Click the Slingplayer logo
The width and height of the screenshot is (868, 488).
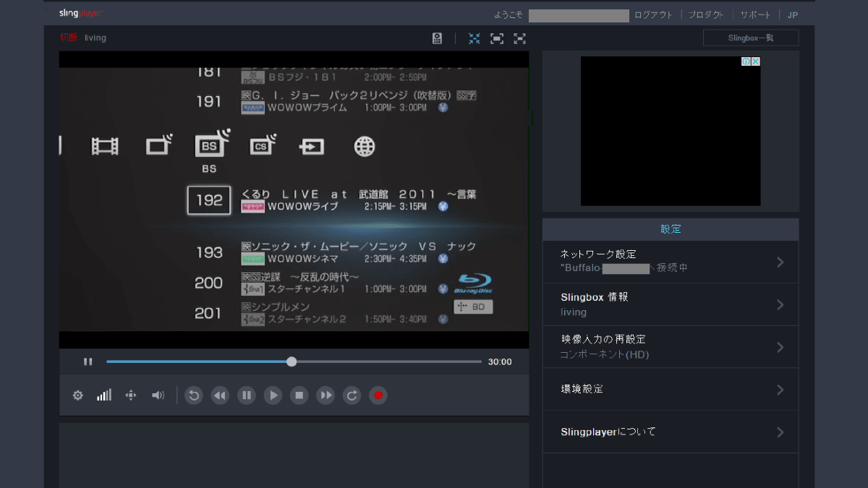click(81, 14)
